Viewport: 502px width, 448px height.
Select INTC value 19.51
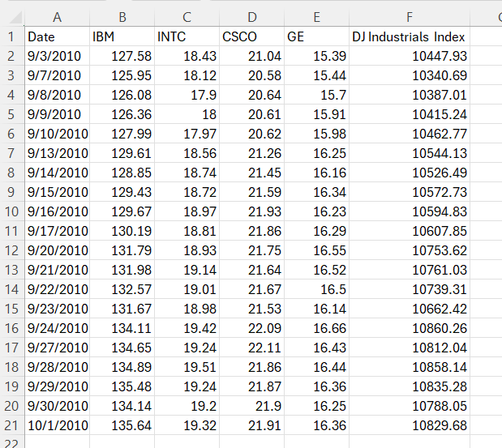[x=187, y=367]
